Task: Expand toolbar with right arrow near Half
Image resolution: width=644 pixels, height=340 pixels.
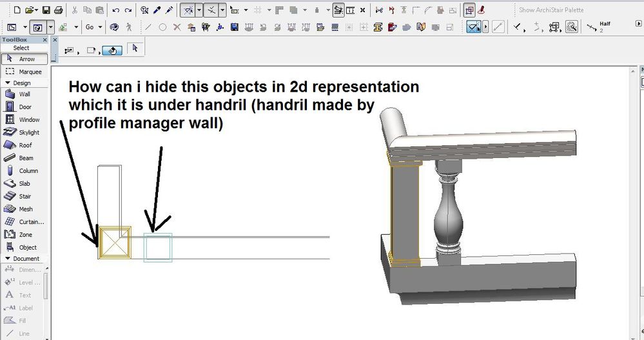Action: [639, 24]
